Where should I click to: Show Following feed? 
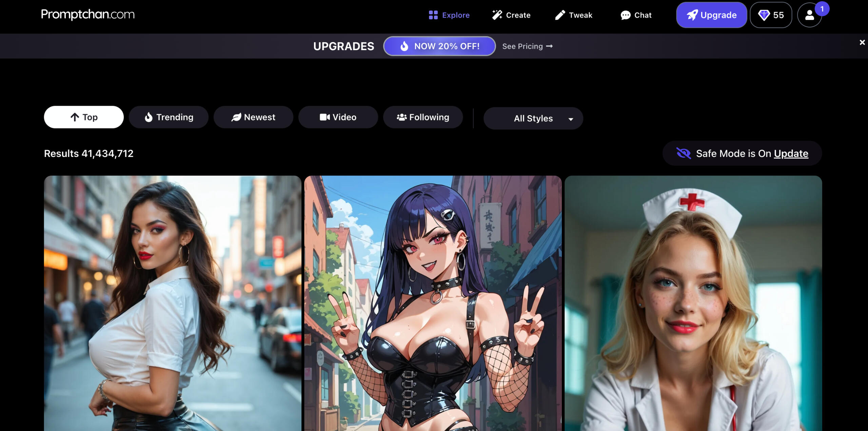click(x=423, y=117)
